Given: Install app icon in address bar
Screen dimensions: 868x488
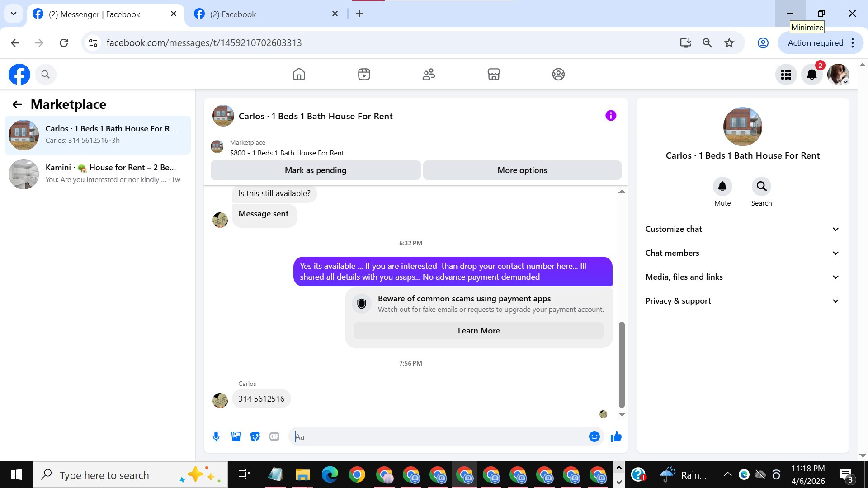Looking at the screenshot, I should [x=686, y=43].
